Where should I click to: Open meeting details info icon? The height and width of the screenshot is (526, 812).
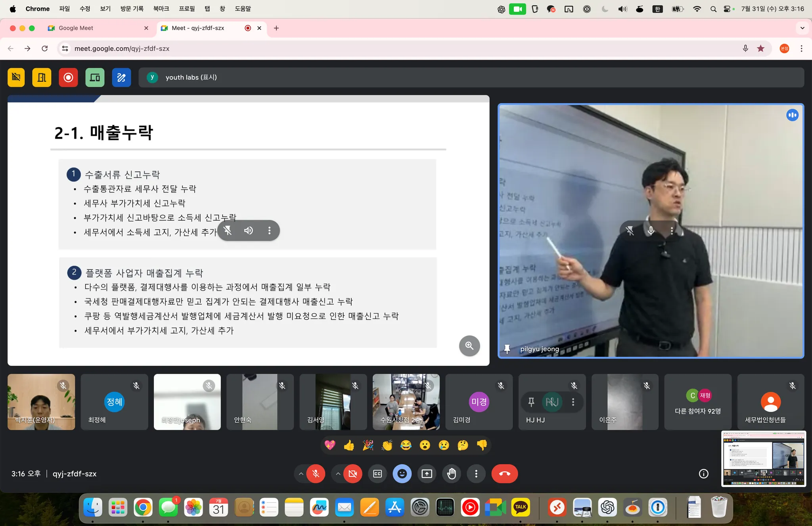[x=703, y=474]
